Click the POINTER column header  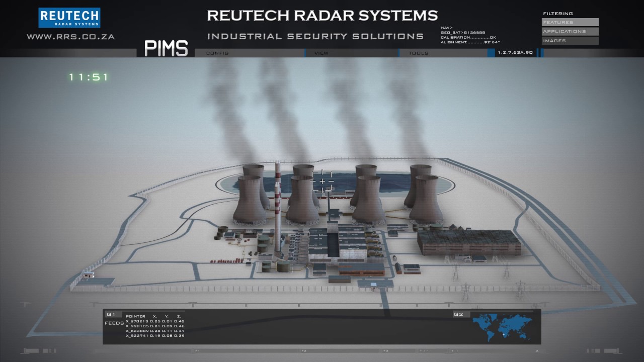(x=135, y=316)
